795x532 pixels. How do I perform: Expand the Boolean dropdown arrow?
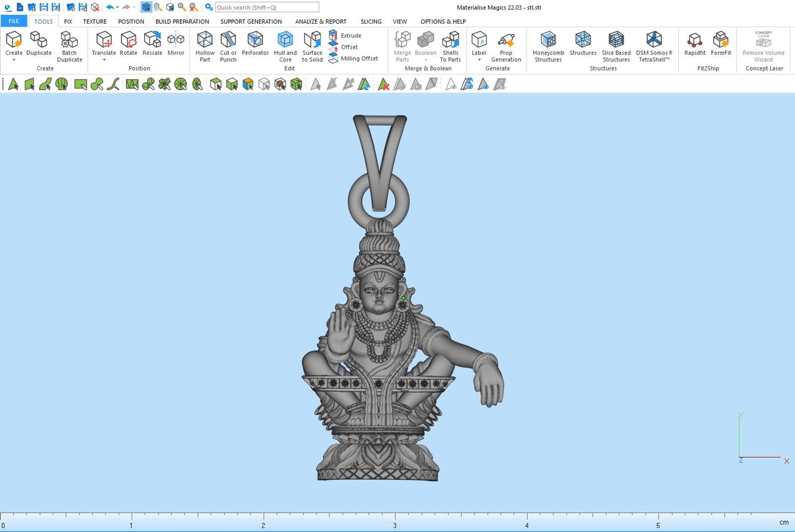click(x=426, y=60)
